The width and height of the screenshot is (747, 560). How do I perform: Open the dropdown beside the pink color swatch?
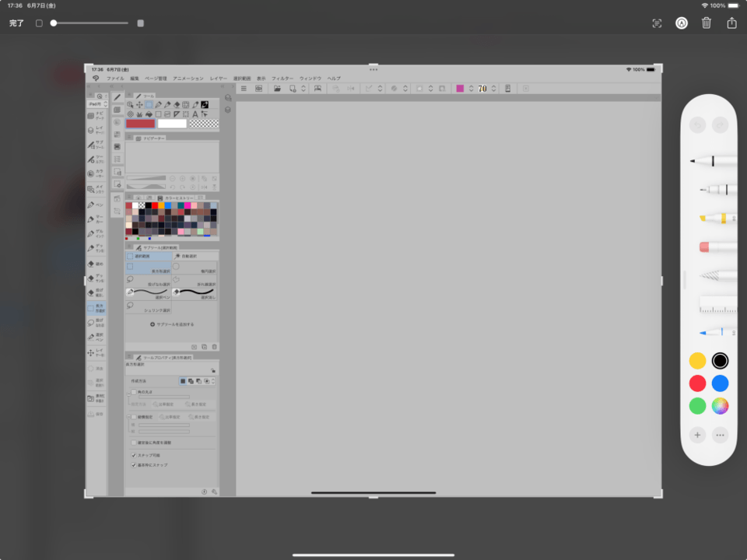click(472, 88)
